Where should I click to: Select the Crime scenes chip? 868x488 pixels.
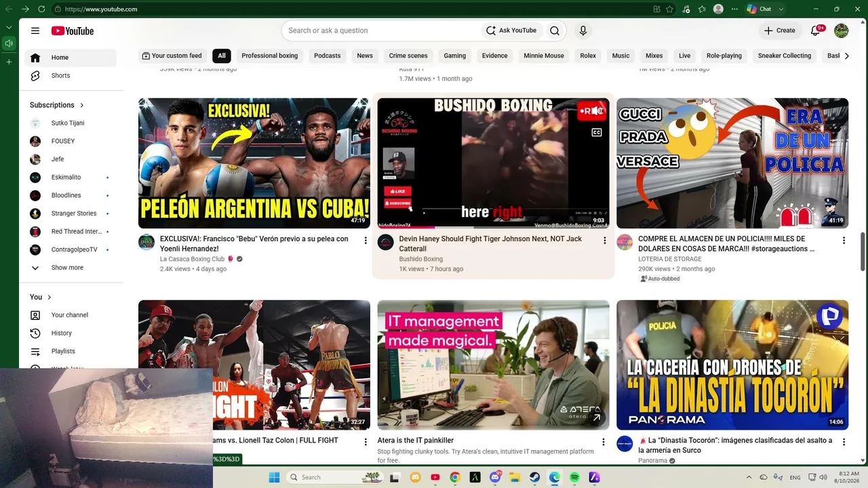408,56
